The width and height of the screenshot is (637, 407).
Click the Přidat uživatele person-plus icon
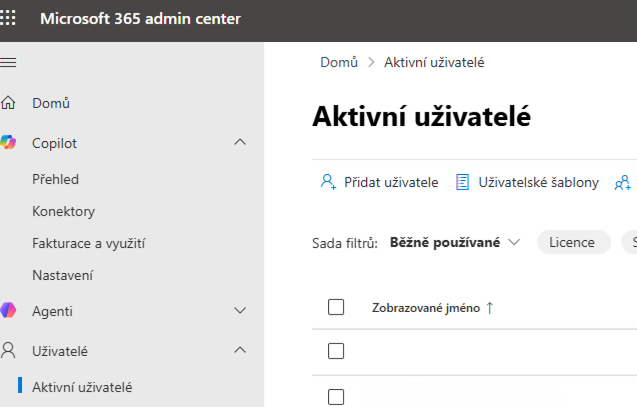point(328,182)
